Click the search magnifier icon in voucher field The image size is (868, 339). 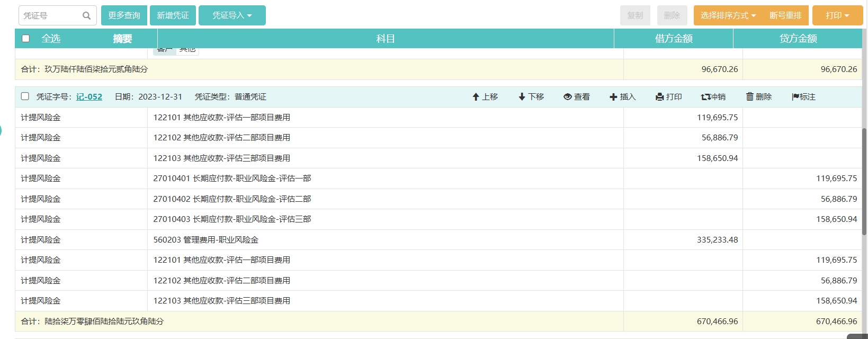(x=86, y=16)
